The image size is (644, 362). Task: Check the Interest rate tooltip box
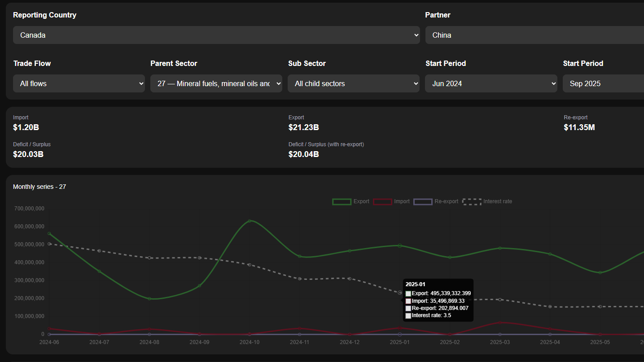coord(408,315)
